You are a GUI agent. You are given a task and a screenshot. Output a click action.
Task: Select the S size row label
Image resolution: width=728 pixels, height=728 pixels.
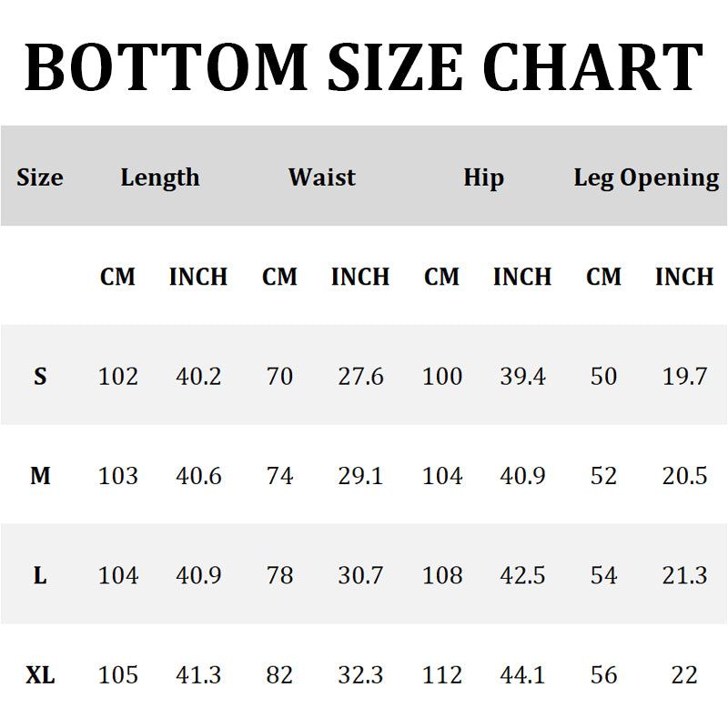click(40, 376)
